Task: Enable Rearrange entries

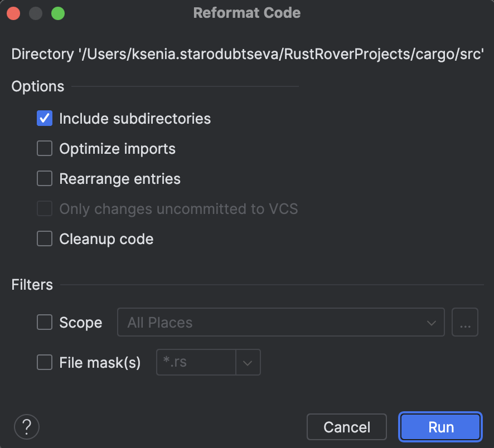Action: [45, 178]
